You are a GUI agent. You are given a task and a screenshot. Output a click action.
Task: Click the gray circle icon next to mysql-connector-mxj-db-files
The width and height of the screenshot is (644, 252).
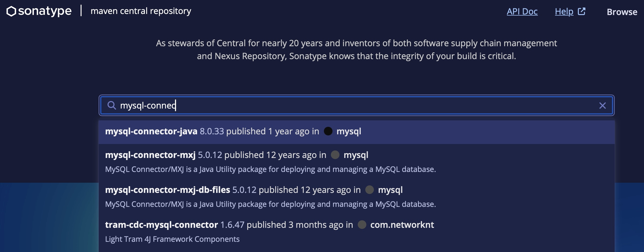370,190
